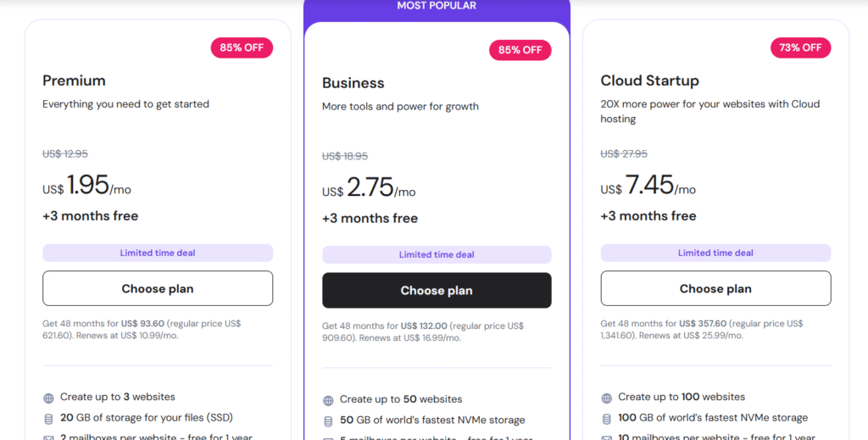Viewport: 868px width, 440px height.
Task: Choose the Premium plan
Action: click(x=158, y=288)
